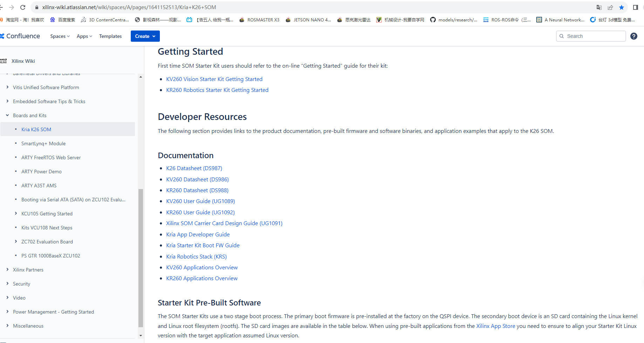
Task: Expand Power Management - Getting Started node
Action: click(7, 312)
